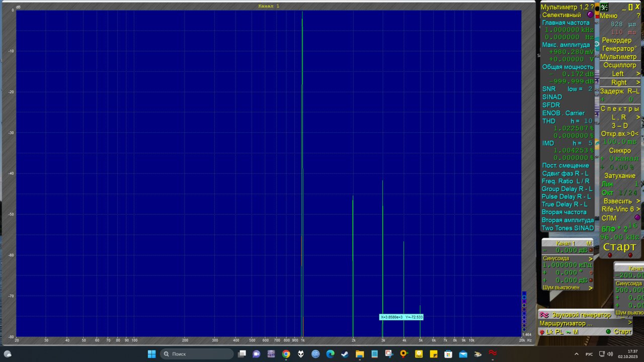Open the Меню item
This screenshot has height=362, width=644.
(609, 16)
